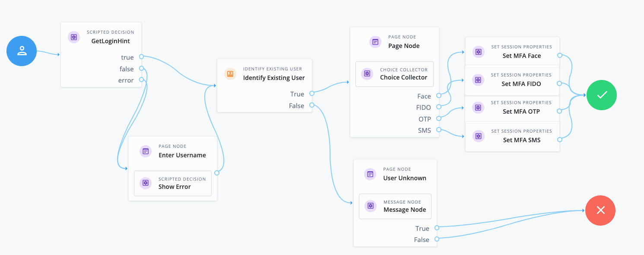The image size is (644, 255).
Task: Select the GetLoginHint scripted decision icon
Action: [x=74, y=37]
